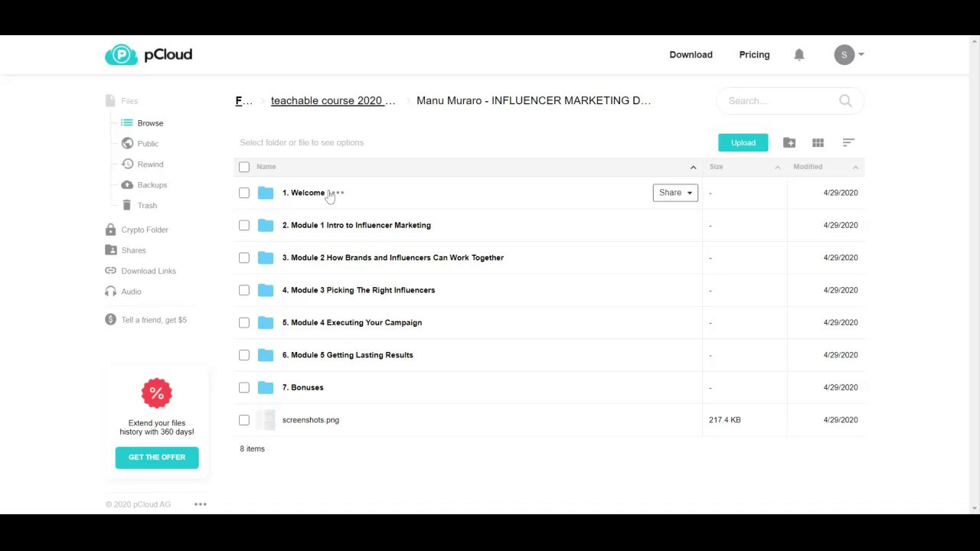The height and width of the screenshot is (551, 980).
Task: Select Browse in sidebar
Action: [150, 123]
